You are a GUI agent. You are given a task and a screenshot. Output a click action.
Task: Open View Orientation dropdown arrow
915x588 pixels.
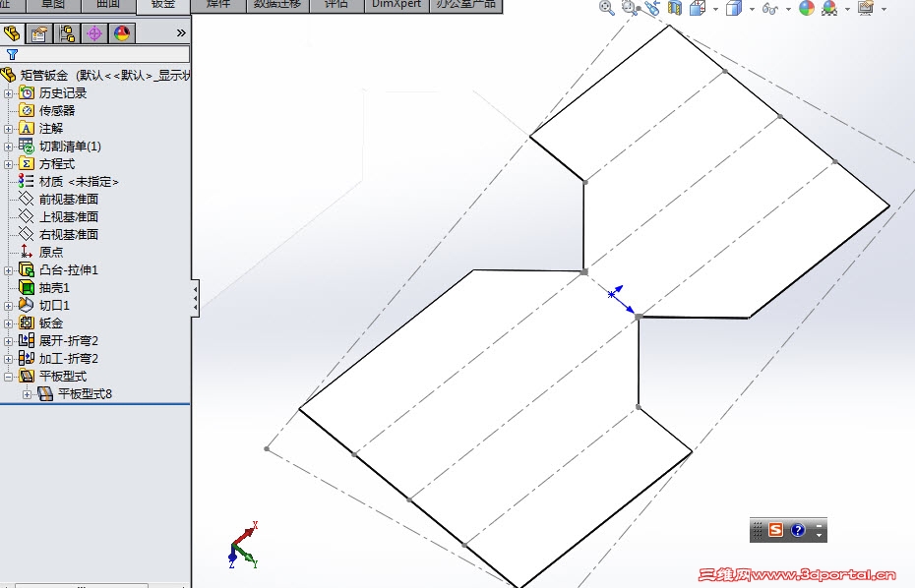tap(715, 9)
